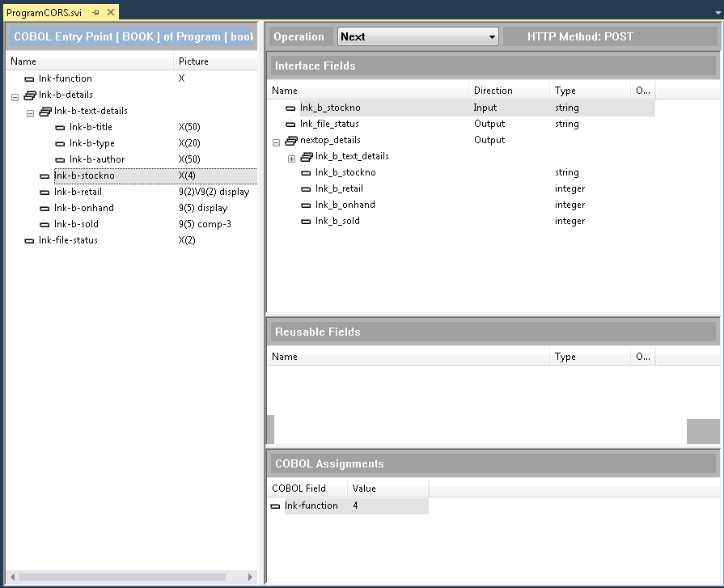Click the value 4 for lnk-function
Viewport: 724px width, 588px height.
356,506
